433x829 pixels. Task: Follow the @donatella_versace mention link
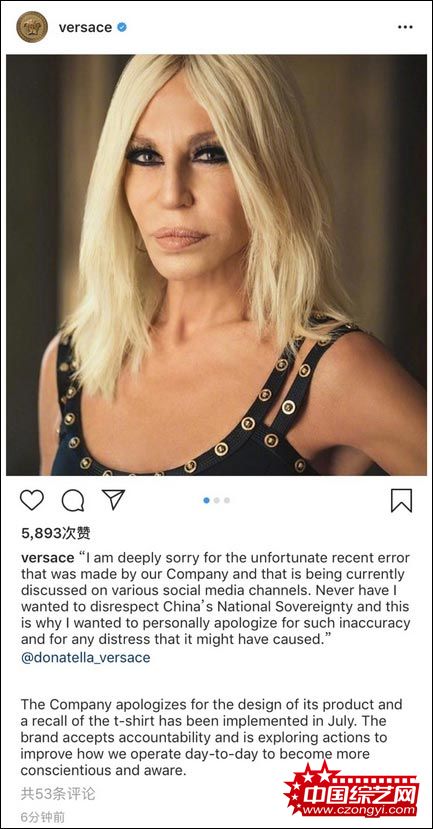(x=86, y=658)
